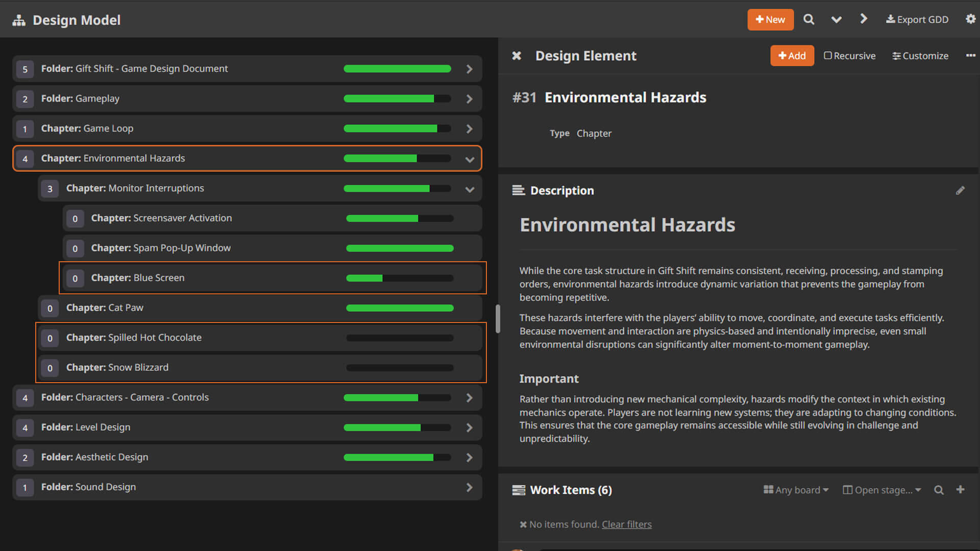The image size is (980, 551).
Task: Select Chapter: Cat Paw
Action: 260,308
